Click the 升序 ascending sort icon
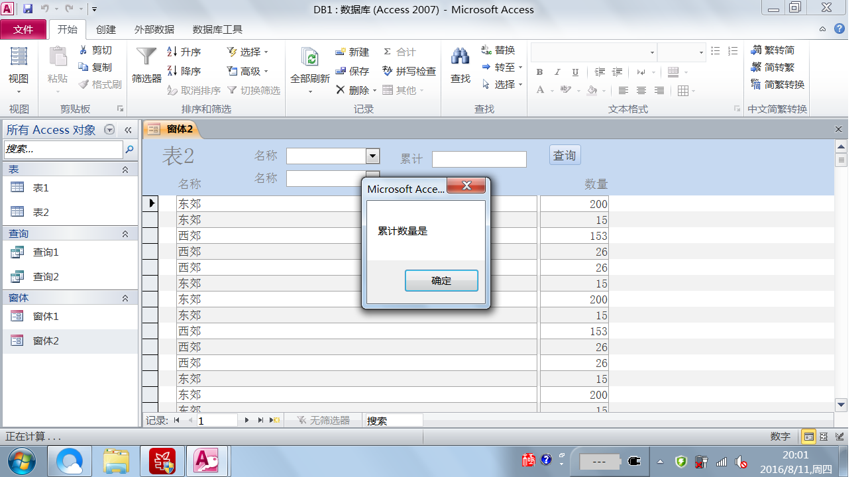The image size is (868, 477). click(x=172, y=52)
